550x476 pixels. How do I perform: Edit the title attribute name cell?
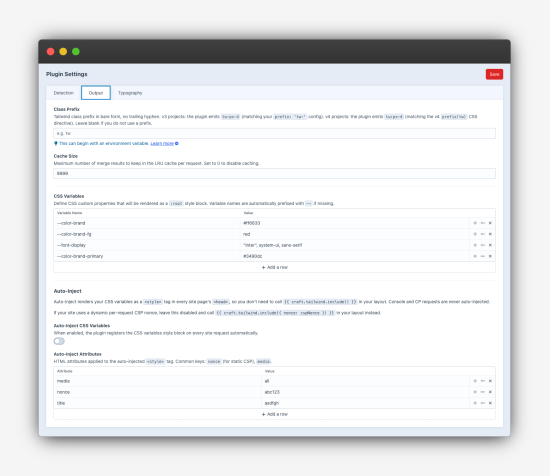click(157, 403)
